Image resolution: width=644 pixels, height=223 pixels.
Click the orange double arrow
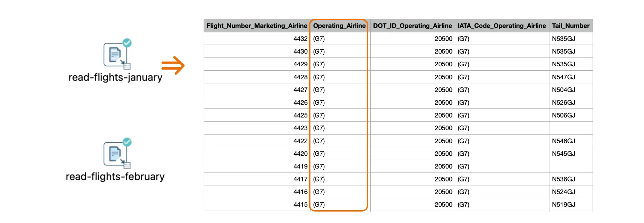pyautogui.click(x=173, y=65)
